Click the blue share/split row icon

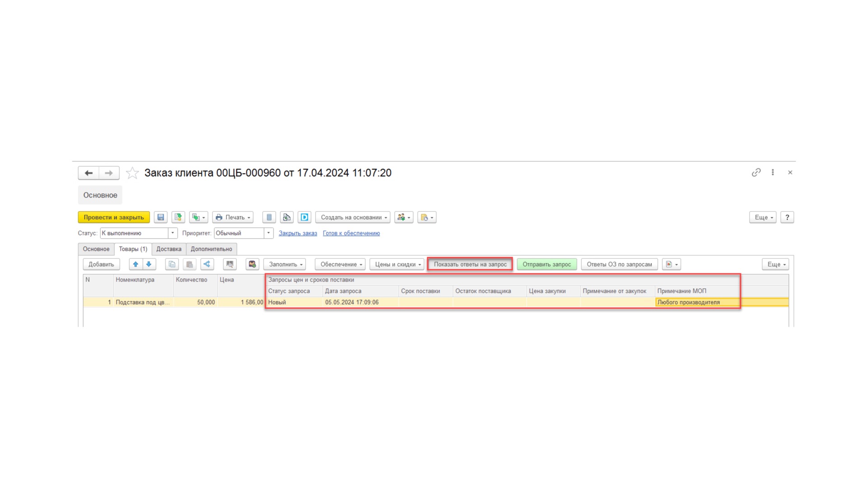[207, 264]
